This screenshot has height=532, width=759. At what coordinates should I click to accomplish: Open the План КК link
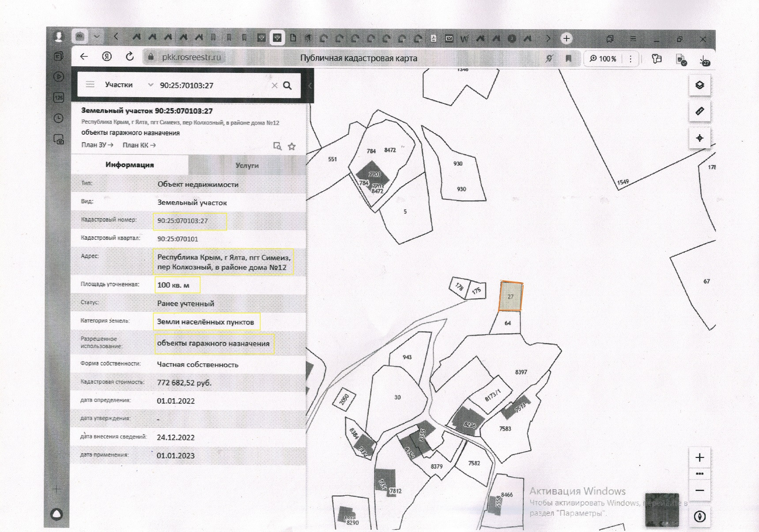point(139,145)
